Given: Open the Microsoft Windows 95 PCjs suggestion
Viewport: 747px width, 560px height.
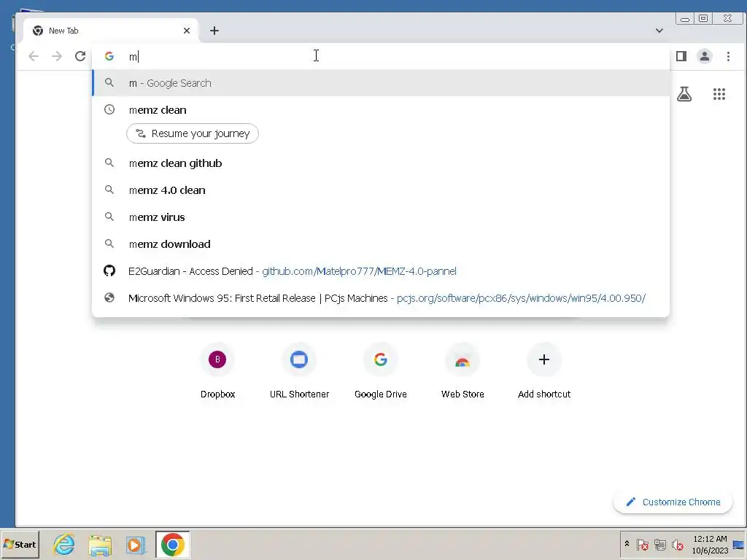Looking at the screenshot, I should click(381, 298).
